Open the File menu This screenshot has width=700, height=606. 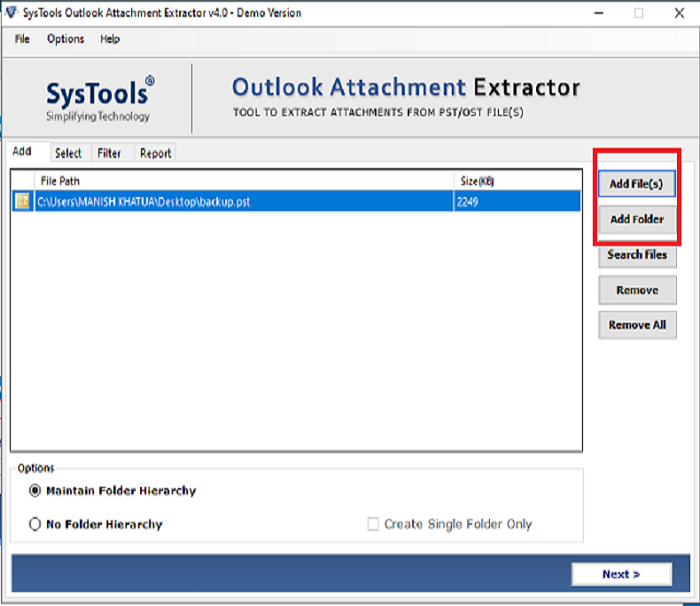22,39
